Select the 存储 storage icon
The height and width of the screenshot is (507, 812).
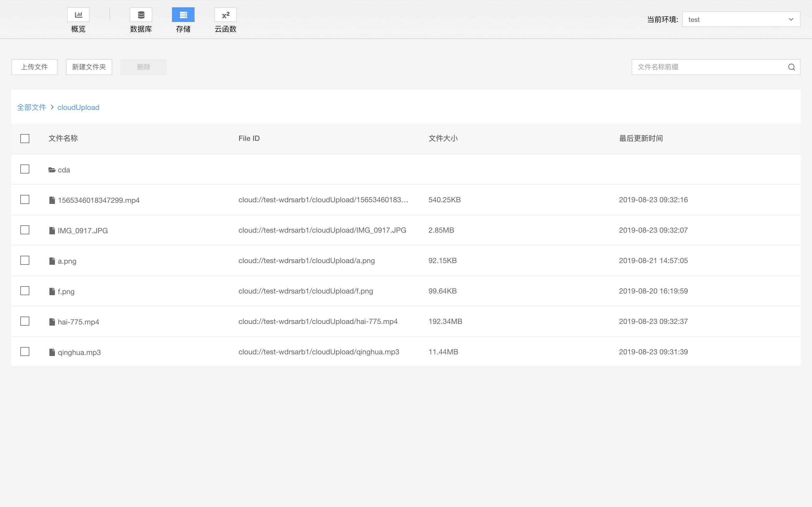pyautogui.click(x=183, y=15)
